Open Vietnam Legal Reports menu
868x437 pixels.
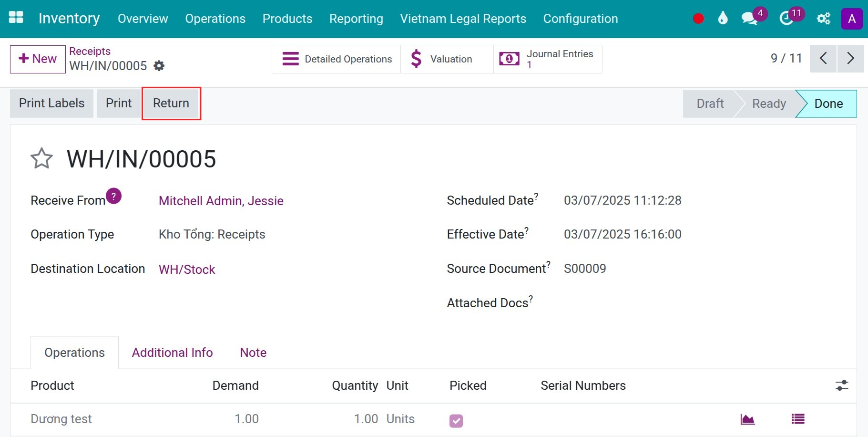463,19
